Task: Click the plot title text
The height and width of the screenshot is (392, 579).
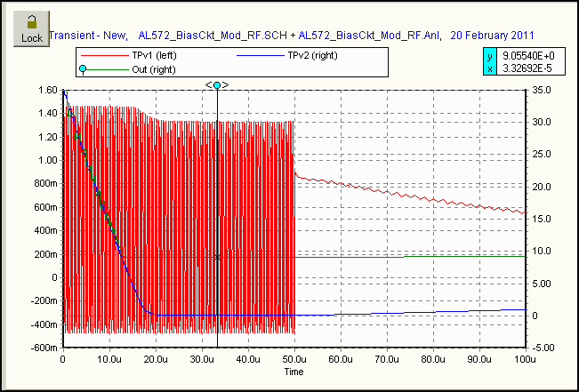Action: pyautogui.click(x=292, y=36)
